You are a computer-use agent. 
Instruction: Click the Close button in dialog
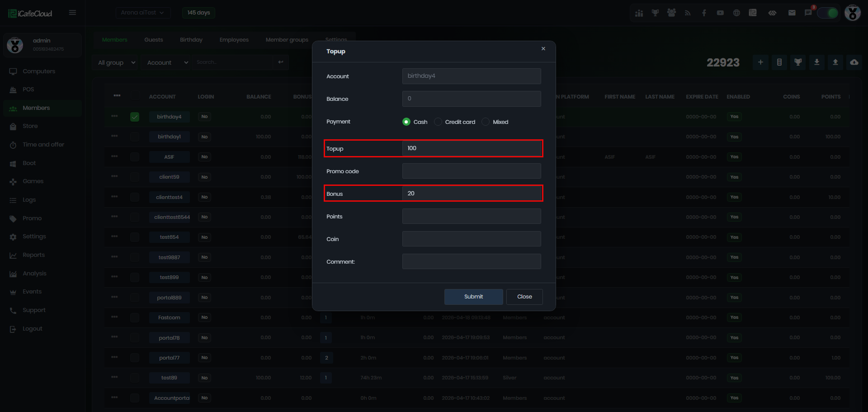(x=524, y=297)
